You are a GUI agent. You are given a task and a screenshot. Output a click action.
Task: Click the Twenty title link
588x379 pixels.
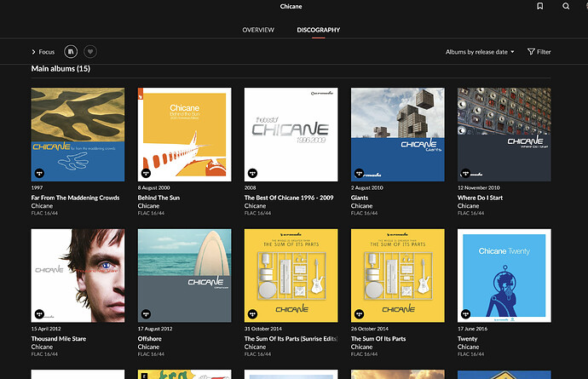(467, 338)
